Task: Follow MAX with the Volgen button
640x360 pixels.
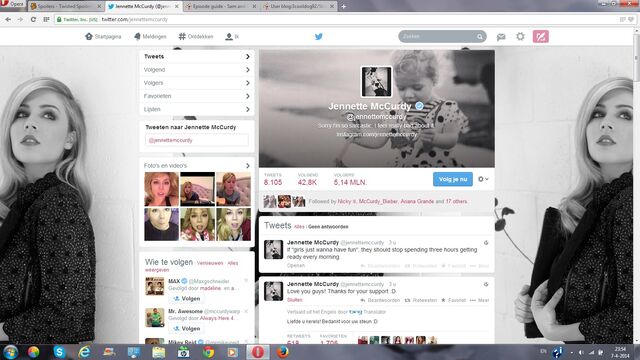Action: (187, 298)
